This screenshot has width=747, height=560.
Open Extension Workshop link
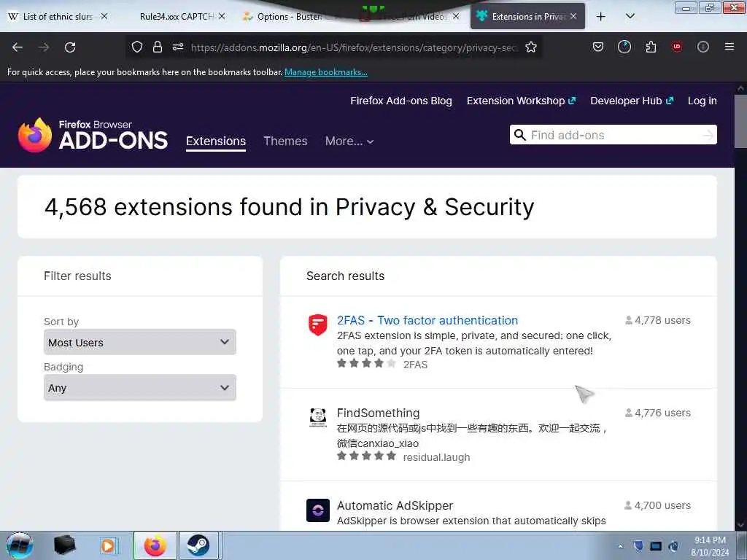coord(521,101)
